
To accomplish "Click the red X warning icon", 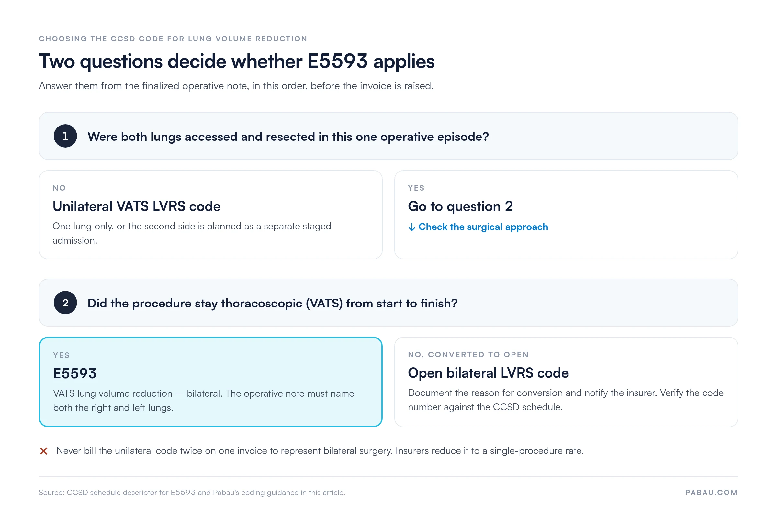I will 44,451.
